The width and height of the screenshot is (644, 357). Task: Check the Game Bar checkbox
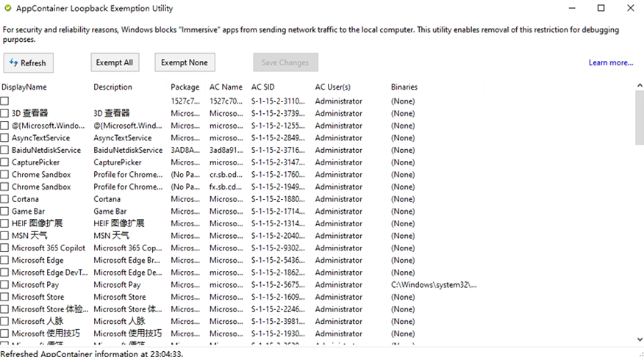[5, 212]
